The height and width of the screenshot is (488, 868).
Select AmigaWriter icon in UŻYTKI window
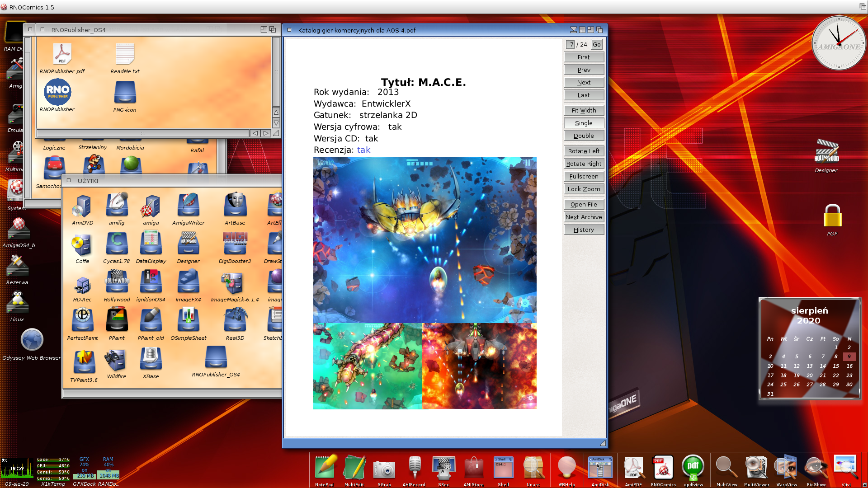point(188,206)
